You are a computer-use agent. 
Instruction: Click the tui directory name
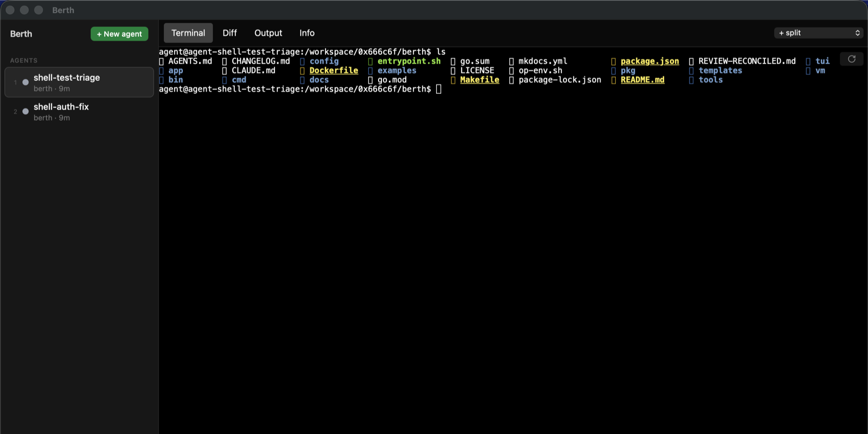822,61
